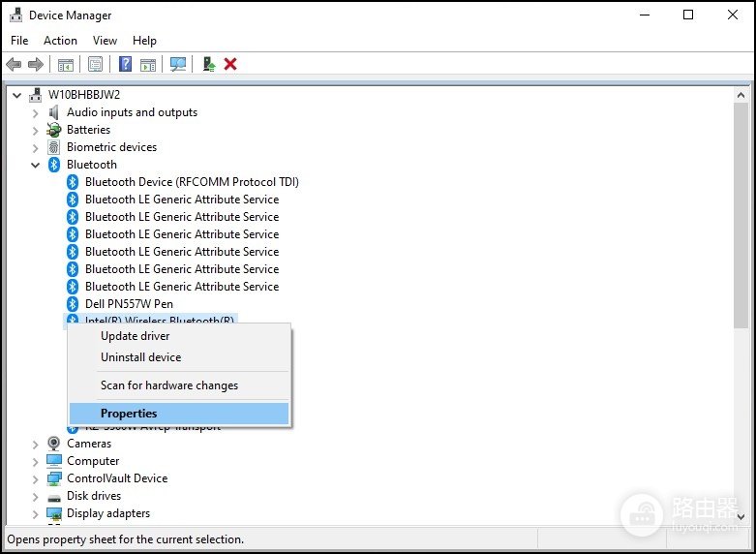Click the red X uninstall device icon
The image size is (756, 554).
230,64
